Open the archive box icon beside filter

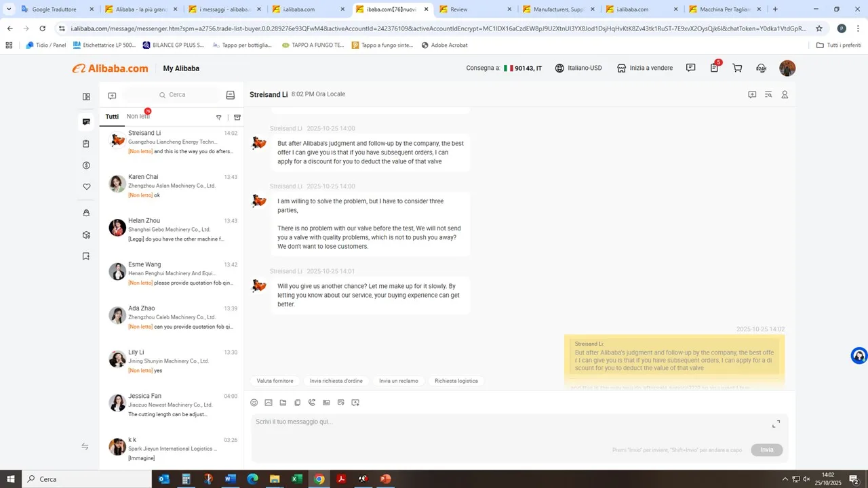click(237, 117)
